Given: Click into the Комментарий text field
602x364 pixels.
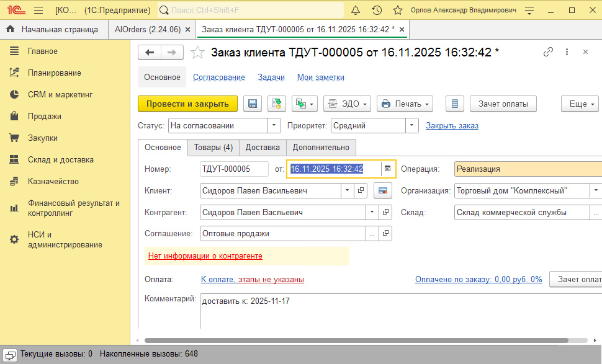Looking at the screenshot, I should point(397,310).
